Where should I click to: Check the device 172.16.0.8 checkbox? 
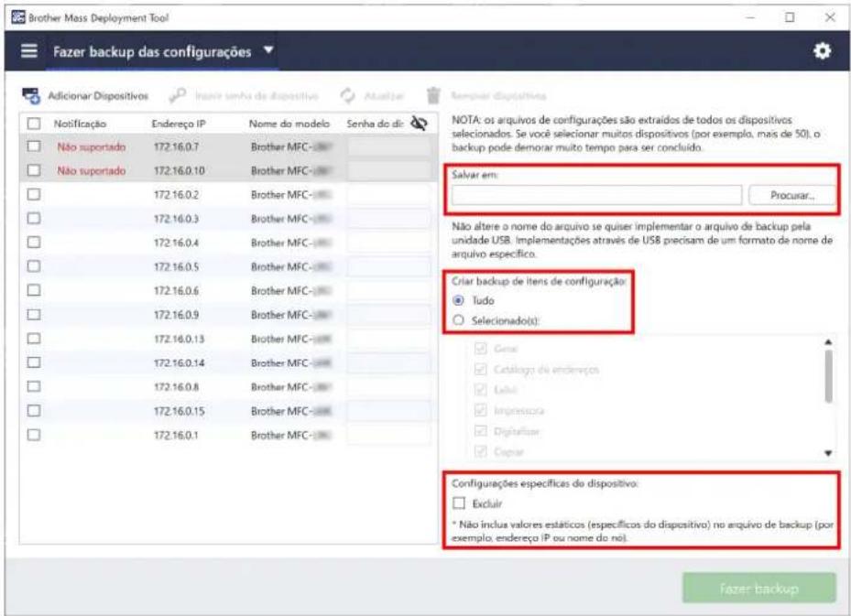pyautogui.click(x=34, y=386)
